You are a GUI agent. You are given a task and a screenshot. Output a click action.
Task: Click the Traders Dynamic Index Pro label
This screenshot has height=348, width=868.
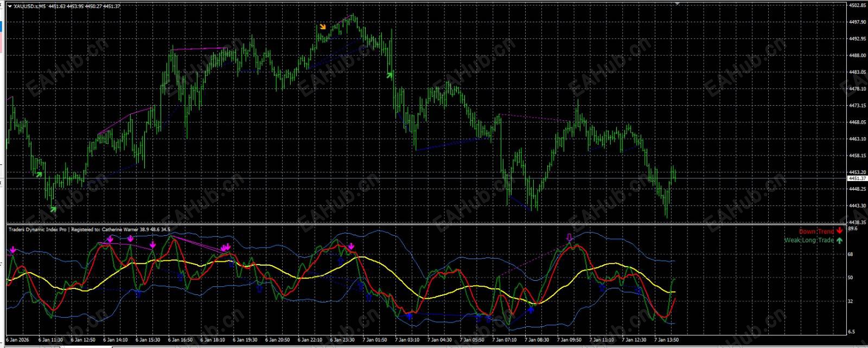pyautogui.click(x=39, y=229)
